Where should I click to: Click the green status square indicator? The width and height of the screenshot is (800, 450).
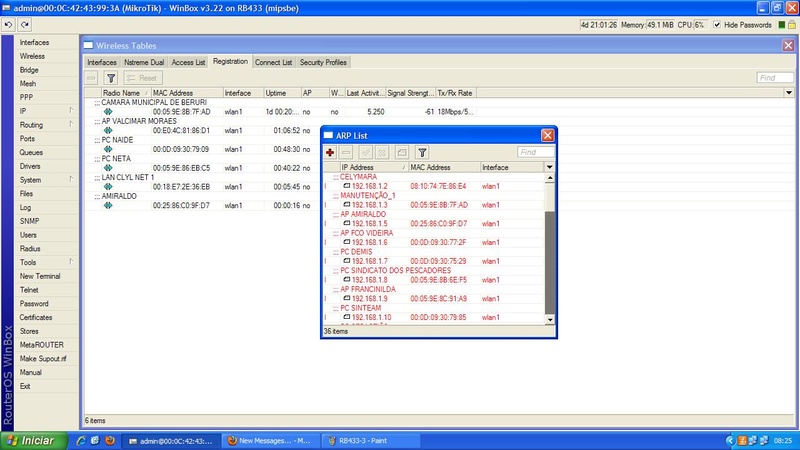(782, 24)
